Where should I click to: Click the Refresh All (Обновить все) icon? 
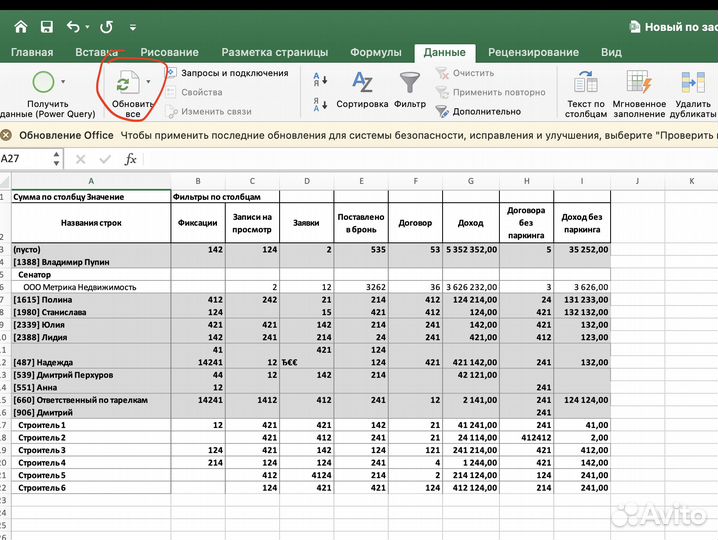tap(126, 82)
